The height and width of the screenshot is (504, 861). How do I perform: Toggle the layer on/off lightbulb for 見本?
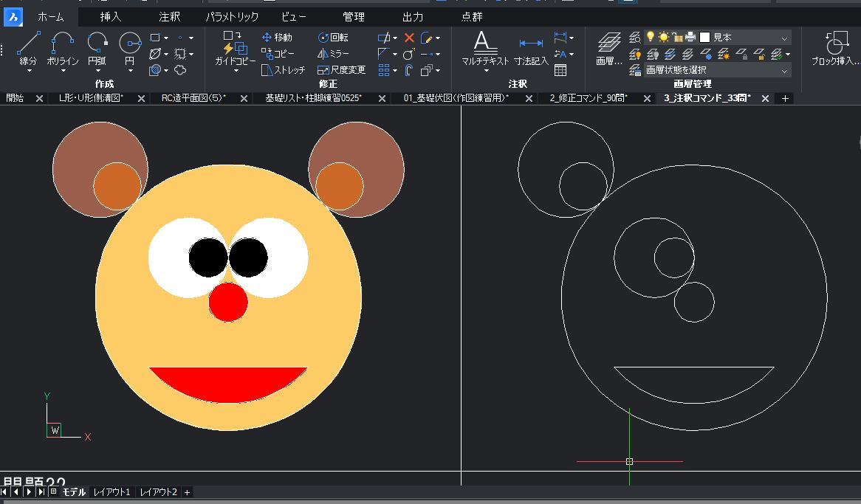pos(651,37)
